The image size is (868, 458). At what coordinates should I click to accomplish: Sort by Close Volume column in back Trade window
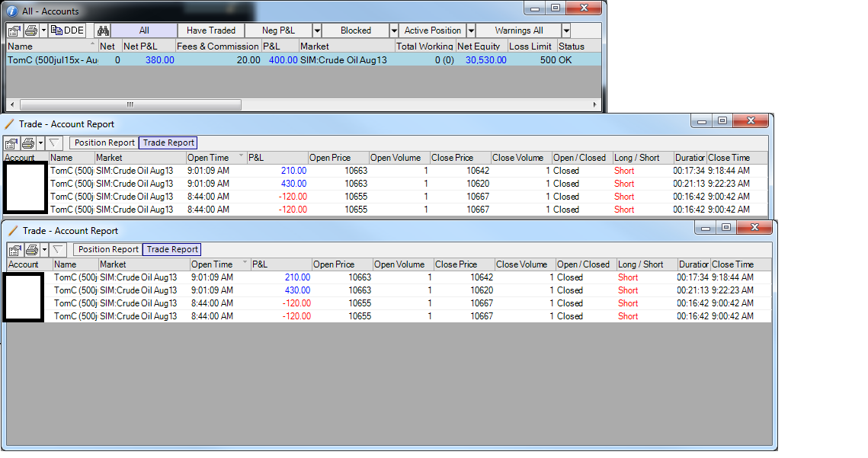[521, 158]
